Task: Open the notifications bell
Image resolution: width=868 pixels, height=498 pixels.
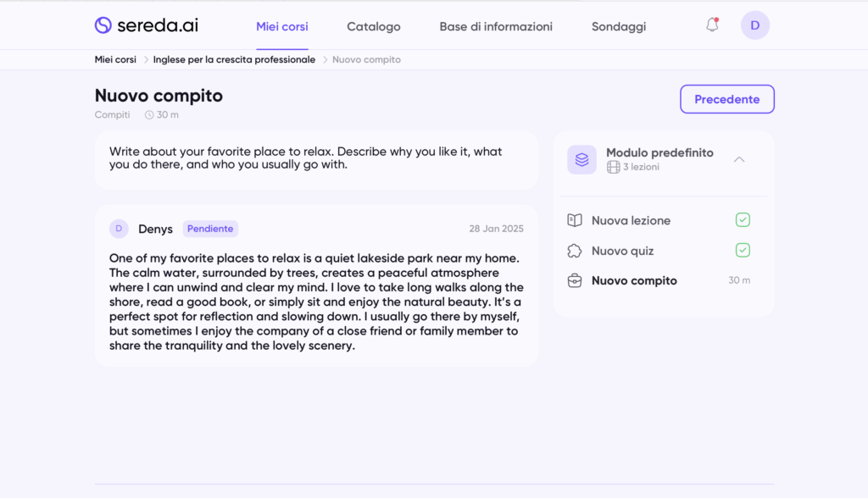Action: (x=712, y=25)
